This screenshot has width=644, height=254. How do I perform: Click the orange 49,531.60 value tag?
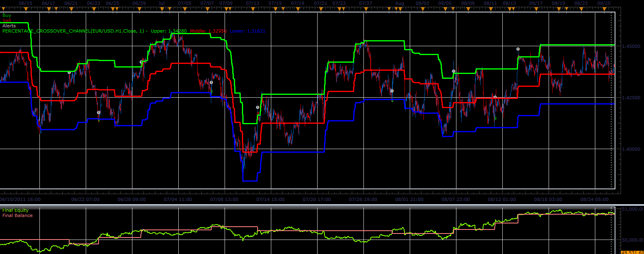click(x=633, y=252)
